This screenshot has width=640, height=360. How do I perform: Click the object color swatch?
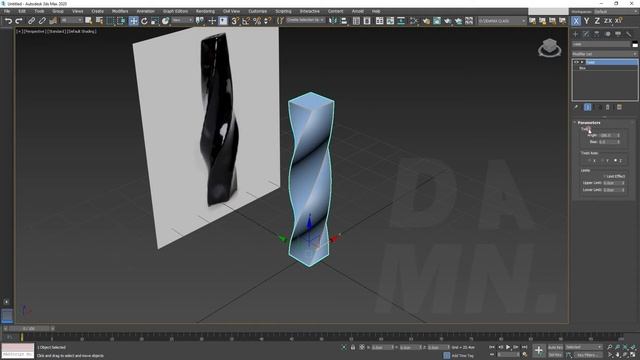coord(635,44)
